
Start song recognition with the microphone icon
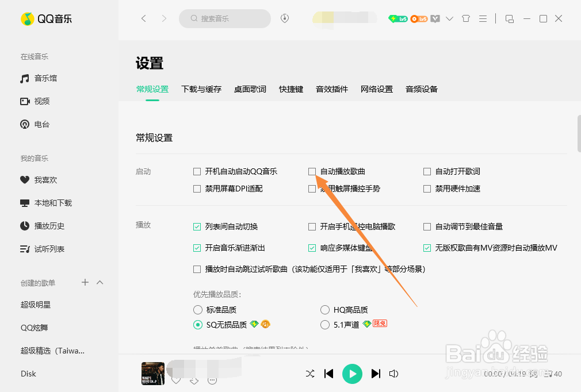[x=284, y=18]
